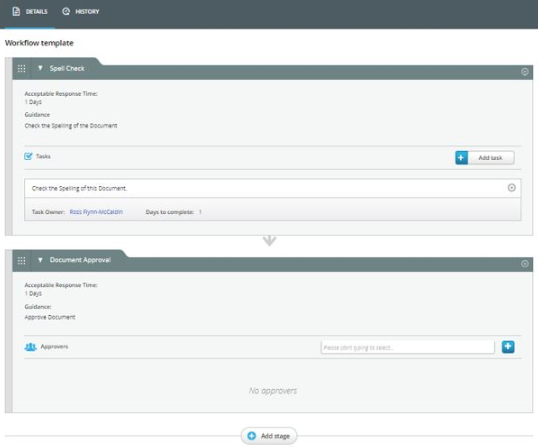This screenshot has width=538, height=447.
Task: Click the Add stage button
Action: click(x=269, y=436)
